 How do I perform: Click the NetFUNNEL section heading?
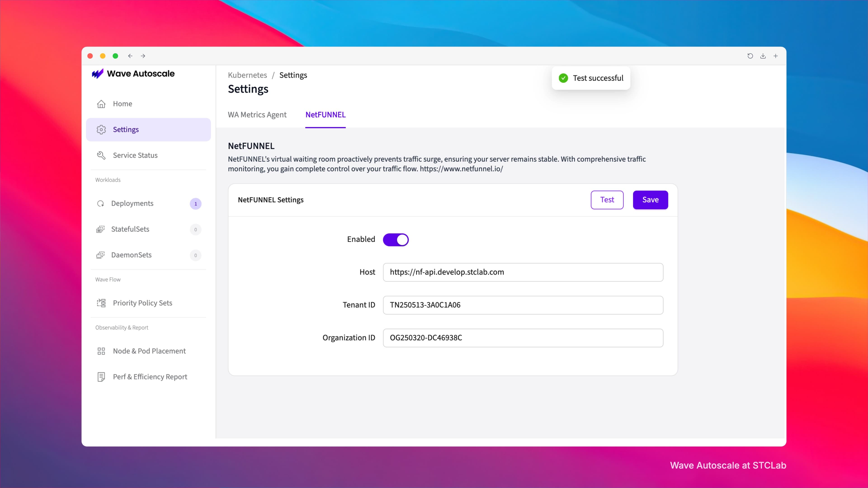click(251, 146)
